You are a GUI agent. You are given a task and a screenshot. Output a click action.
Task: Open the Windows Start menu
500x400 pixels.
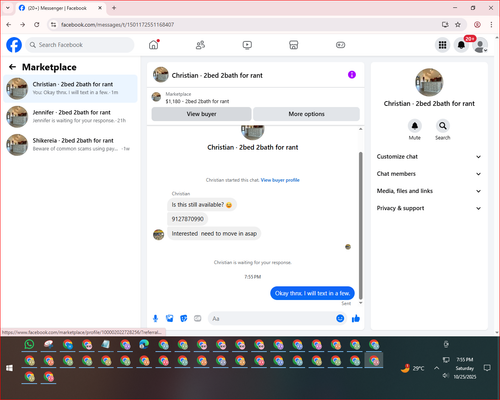click(9, 368)
